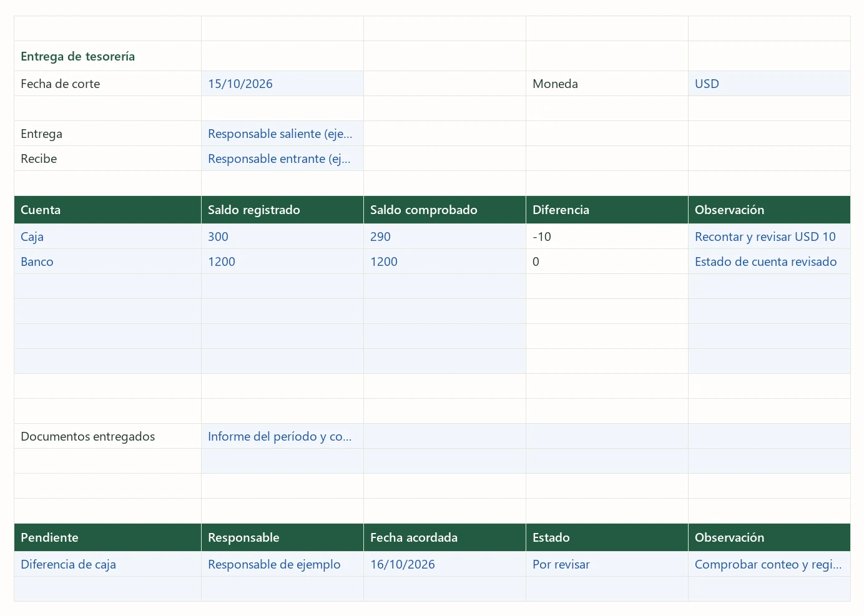The image size is (864, 616).
Task: Click the 'Responsable saliente' cell
Action: pos(282,134)
